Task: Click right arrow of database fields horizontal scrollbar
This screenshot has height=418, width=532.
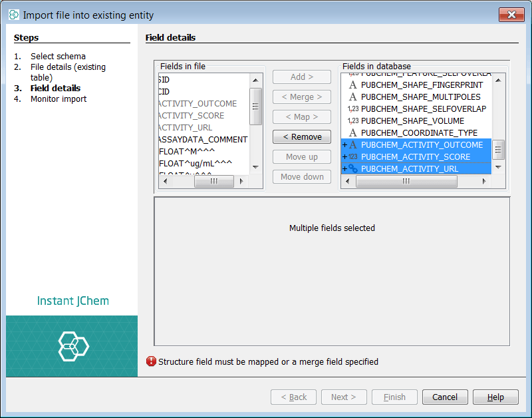Action: [x=485, y=181]
